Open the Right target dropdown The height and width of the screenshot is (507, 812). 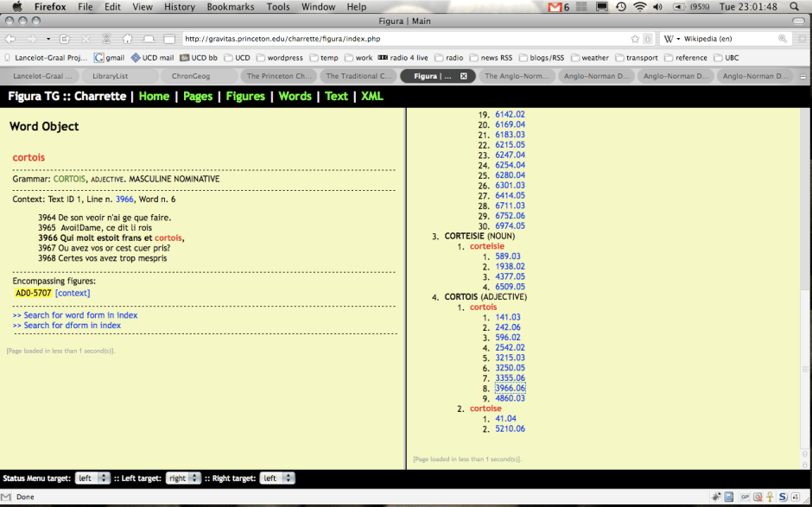point(277,478)
